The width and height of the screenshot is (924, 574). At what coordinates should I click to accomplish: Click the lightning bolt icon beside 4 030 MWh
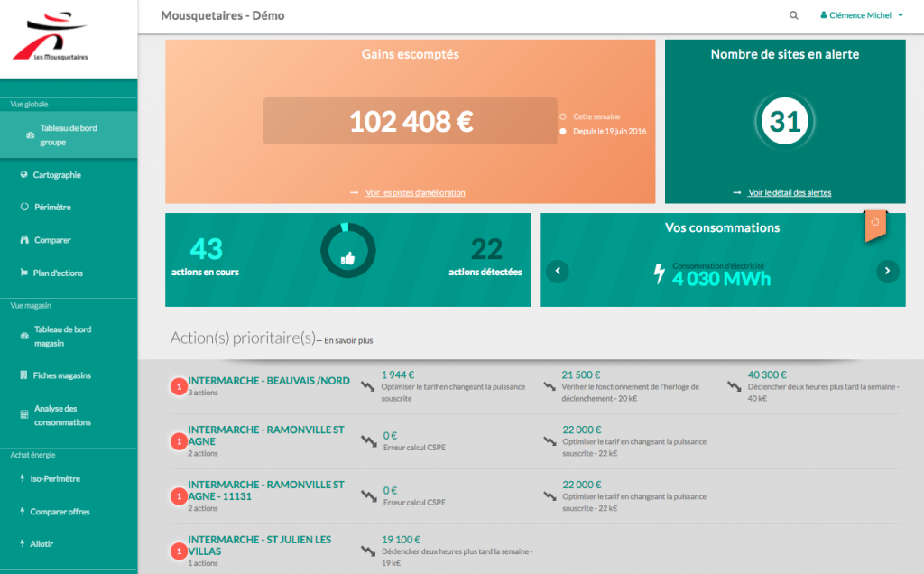(x=660, y=274)
